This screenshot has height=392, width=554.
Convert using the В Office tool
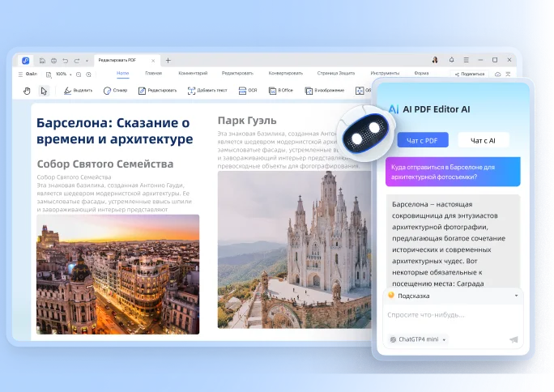click(x=281, y=91)
